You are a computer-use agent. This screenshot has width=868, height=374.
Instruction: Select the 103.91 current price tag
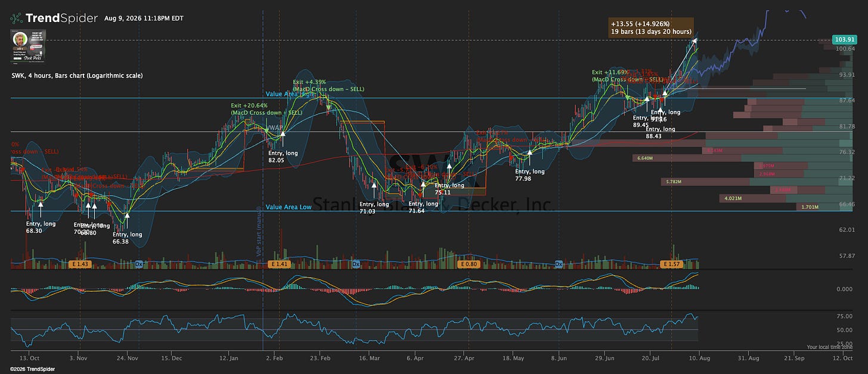pyautogui.click(x=844, y=40)
